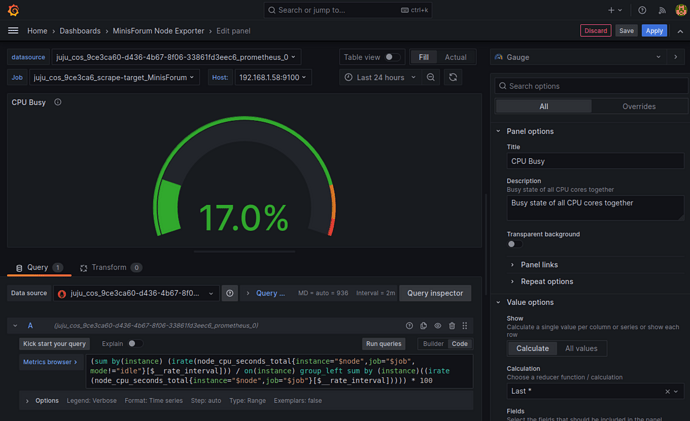Click the Search options field
This screenshot has height=421, width=690.
(591, 86)
